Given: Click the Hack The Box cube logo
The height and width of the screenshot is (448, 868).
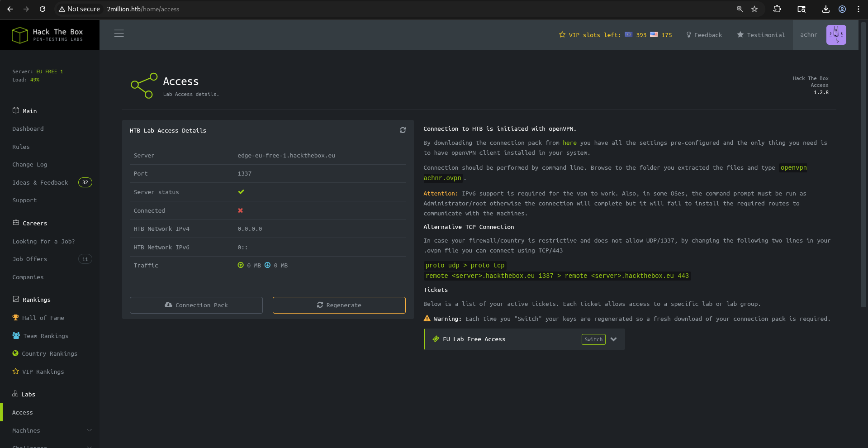Looking at the screenshot, I should (20, 35).
